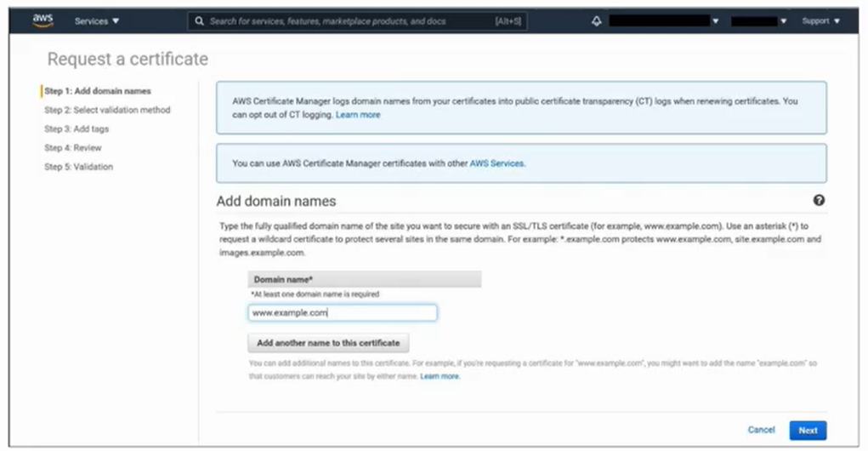This screenshot has width=868, height=451.
Task: Expand the redacted region selector dropdown
Action: [758, 21]
